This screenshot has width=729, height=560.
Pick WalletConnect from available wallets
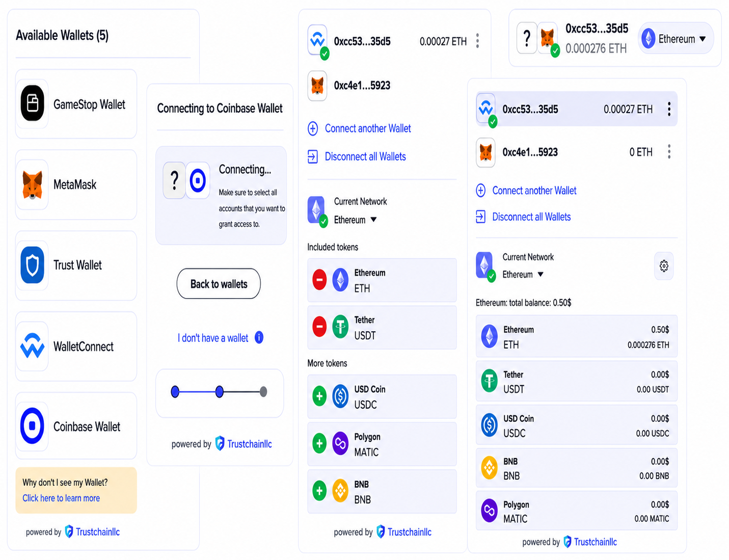[76, 346]
